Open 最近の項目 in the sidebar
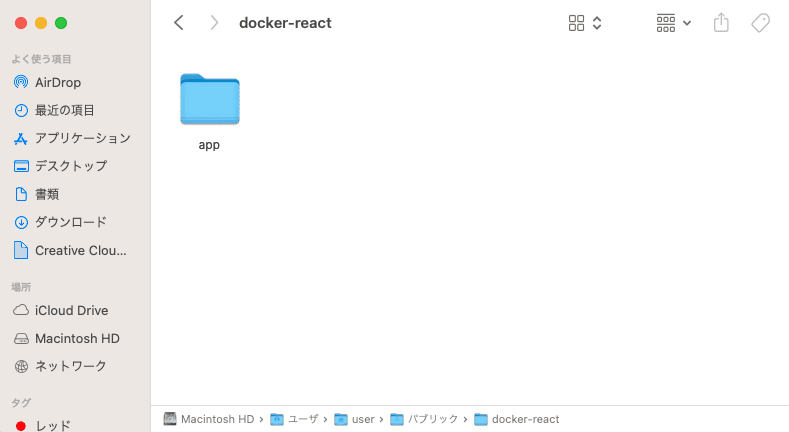The height and width of the screenshot is (432, 789). (64, 110)
